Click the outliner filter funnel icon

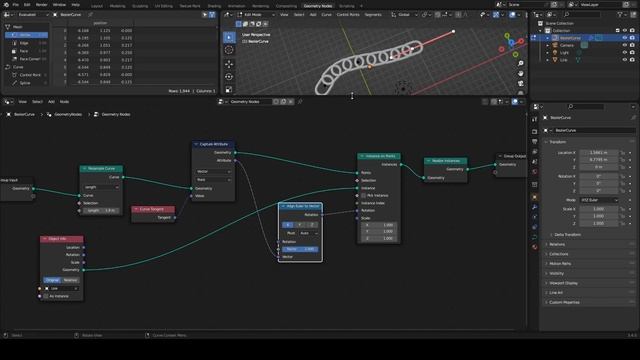[x=620, y=15]
